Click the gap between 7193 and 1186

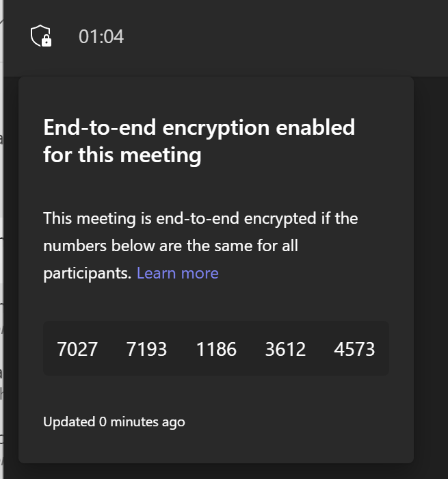[181, 349]
